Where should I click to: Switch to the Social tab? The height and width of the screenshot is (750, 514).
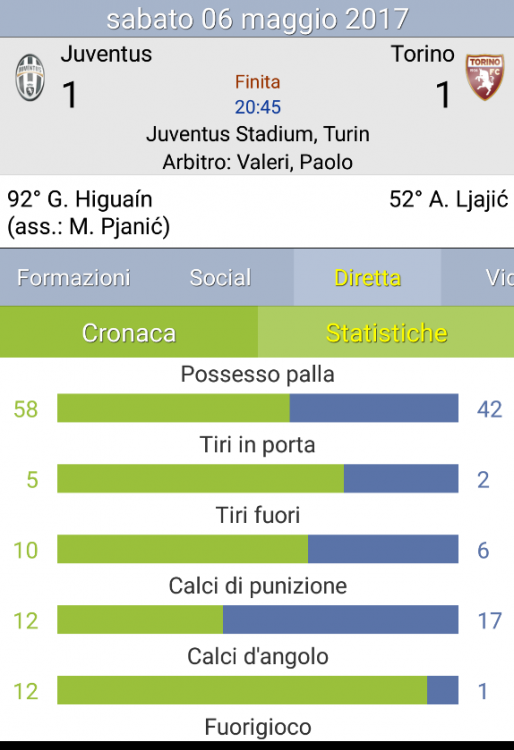pyautogui.click(x=220, y=277)
